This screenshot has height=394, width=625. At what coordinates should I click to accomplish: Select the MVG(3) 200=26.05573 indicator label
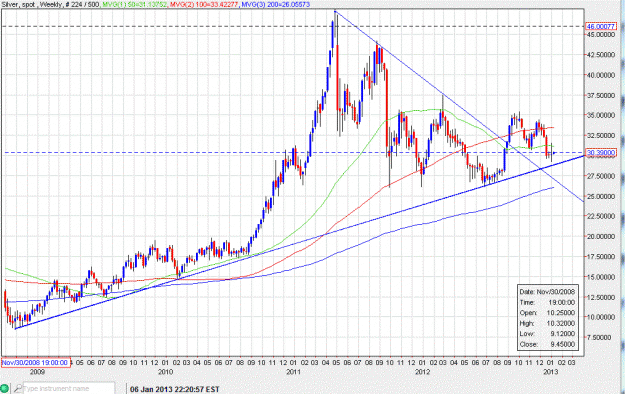click(275, 4)
